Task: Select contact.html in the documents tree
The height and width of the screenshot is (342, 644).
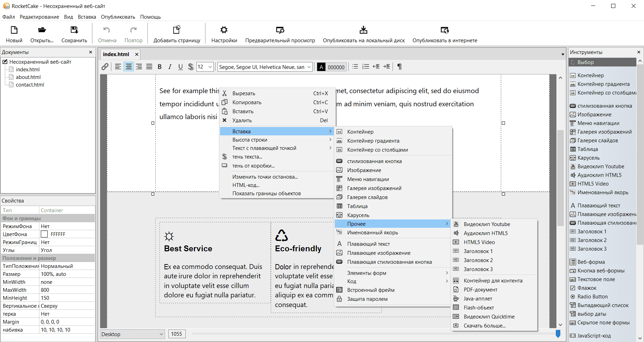Action: [x=30, y=85]
